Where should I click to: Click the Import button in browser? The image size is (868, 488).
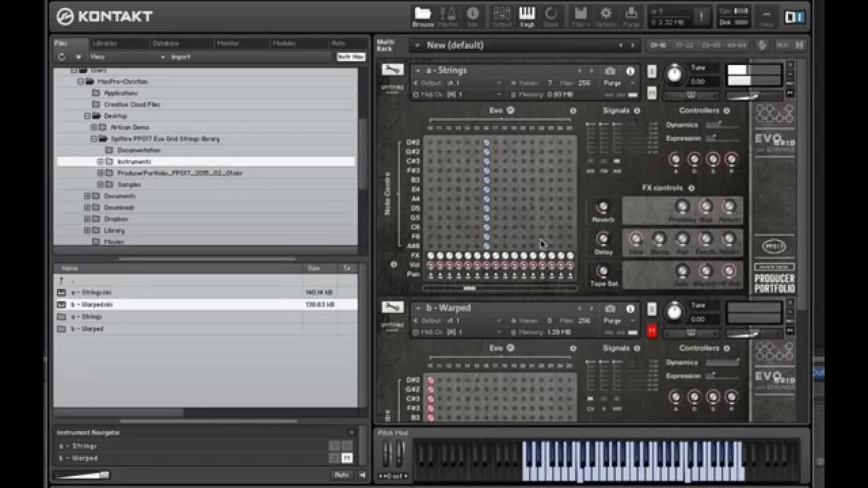point(180,57)
